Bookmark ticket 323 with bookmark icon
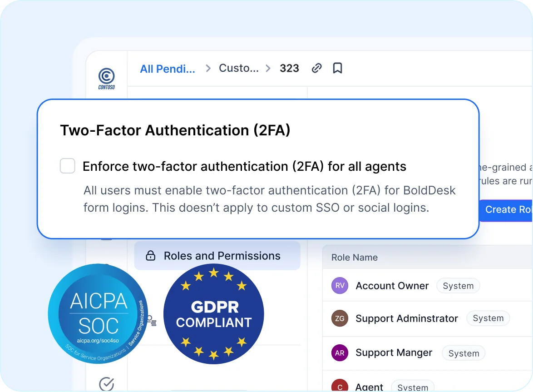The image size is (533, 392). 337,68
